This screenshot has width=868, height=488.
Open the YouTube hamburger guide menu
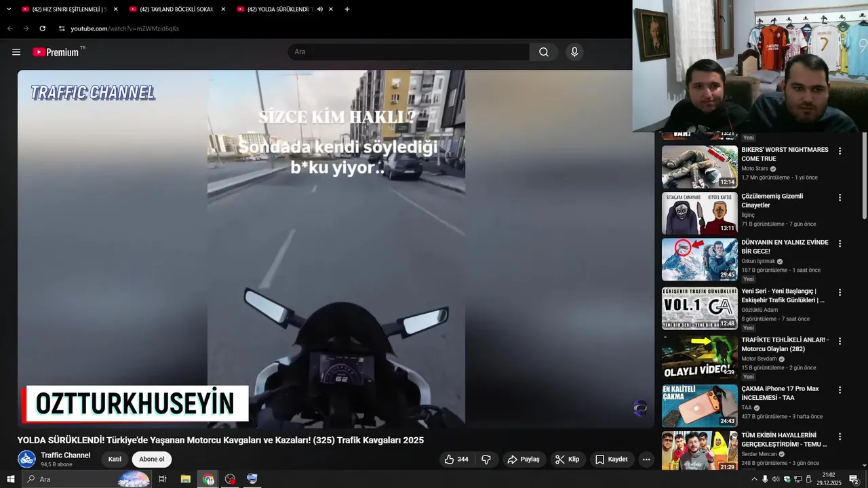(x=16, y=52)
